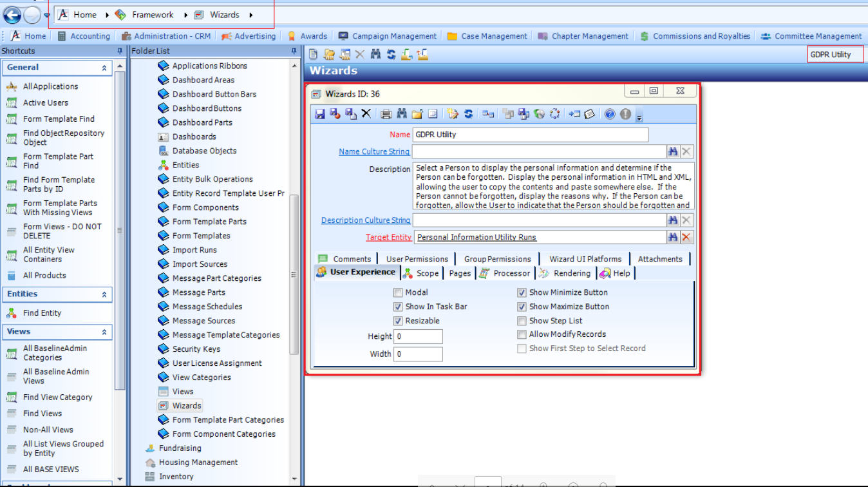Image resolution: width=868 pixels, height=487 pixels.
Task: Expand the Framework breadcrumb arrow
Action: click(x=186, y=15)
